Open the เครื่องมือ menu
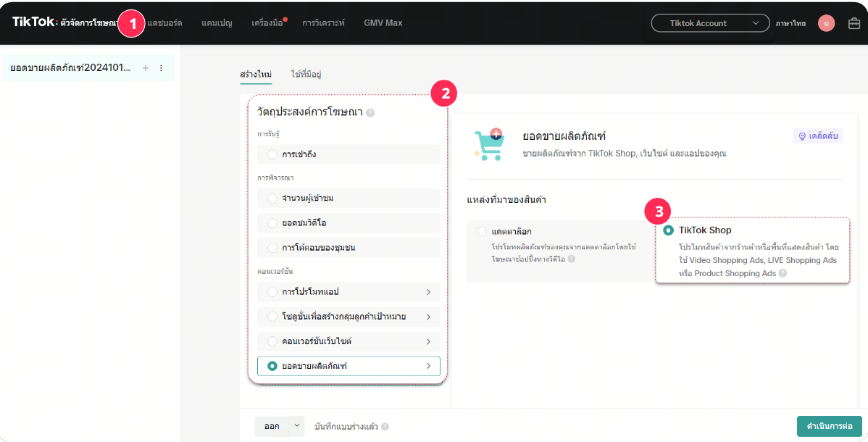This screenshot has height=442, width=868. [x=267, y=23]
